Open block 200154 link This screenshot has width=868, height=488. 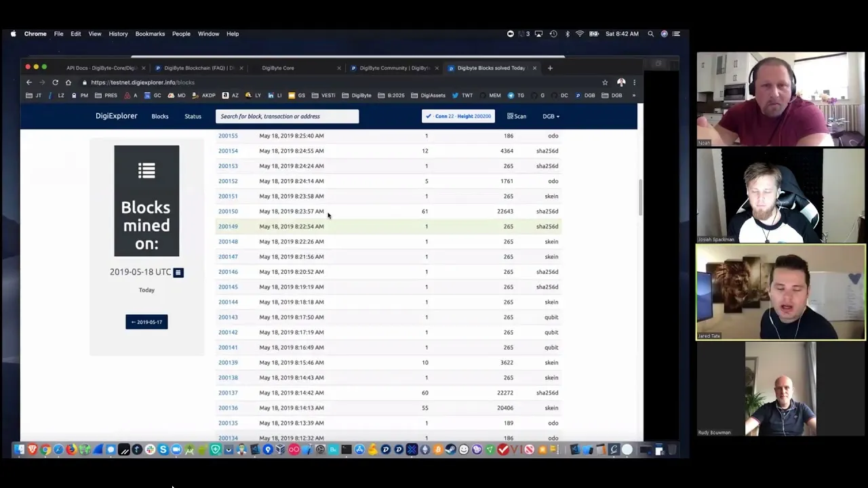[x=228, y=151]
